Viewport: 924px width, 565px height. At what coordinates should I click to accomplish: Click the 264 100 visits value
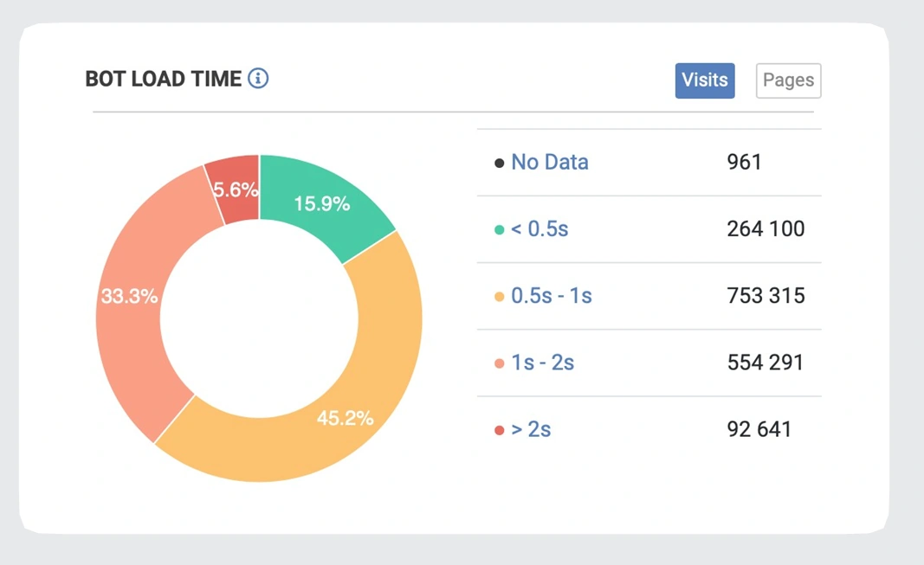tap(766, 229)
